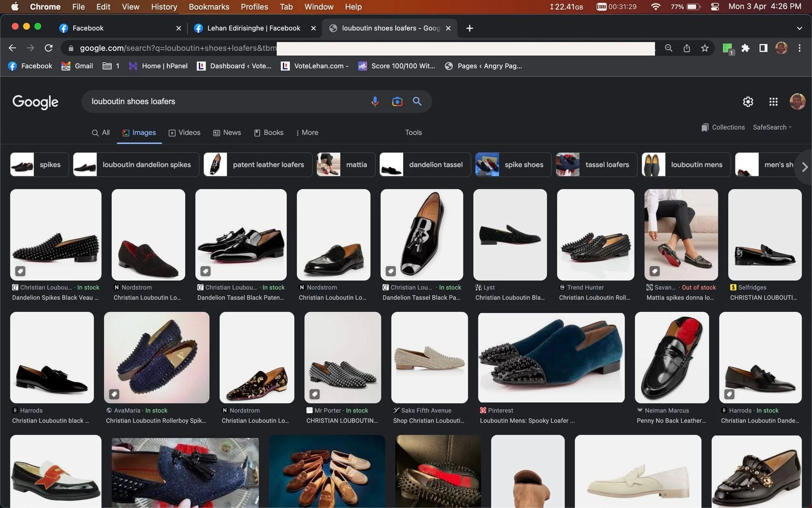
Task: Reload the current page
Action: (49, 48)
